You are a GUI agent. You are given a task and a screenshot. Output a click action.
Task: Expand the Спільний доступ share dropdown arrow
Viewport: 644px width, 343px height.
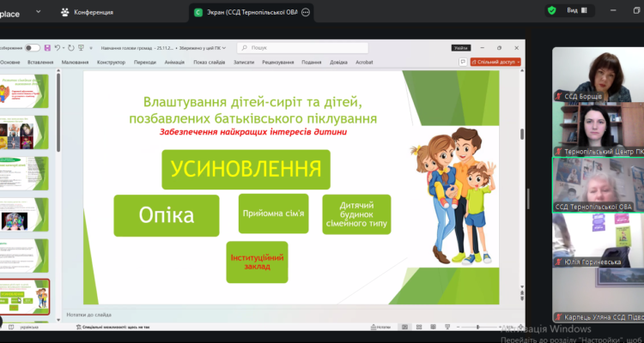[x=518, y=62]
